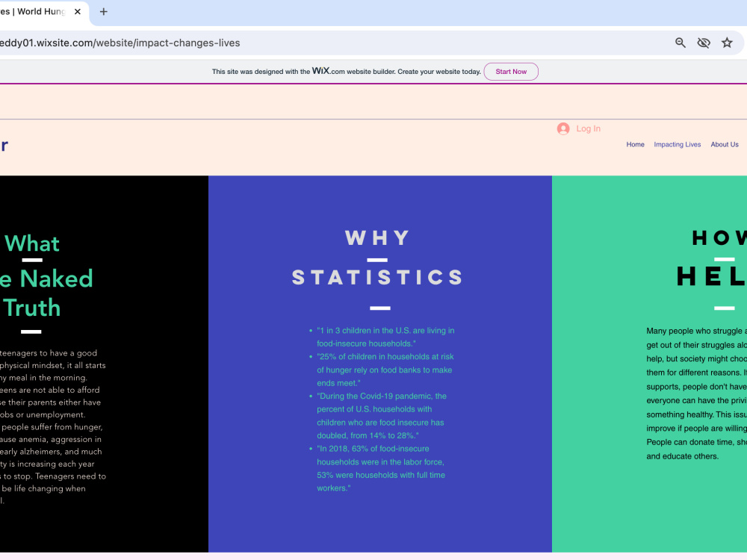Click the Start Now button
Screen dimensions: 747x560
click(511, 72)
